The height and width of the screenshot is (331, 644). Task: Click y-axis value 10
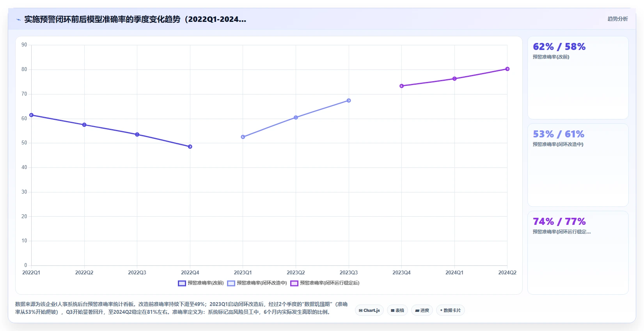point(24,241)
